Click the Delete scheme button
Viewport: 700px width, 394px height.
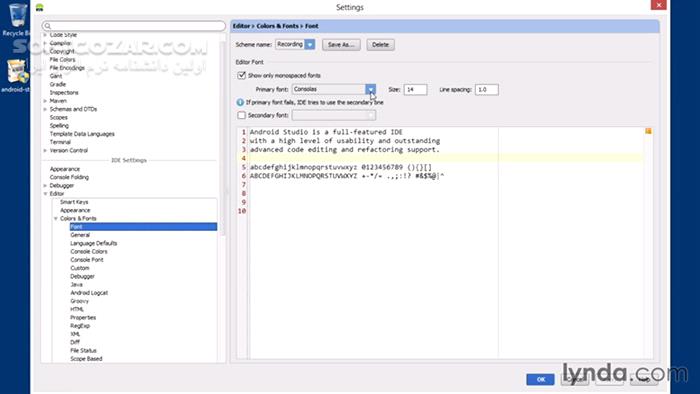(380, 45)
